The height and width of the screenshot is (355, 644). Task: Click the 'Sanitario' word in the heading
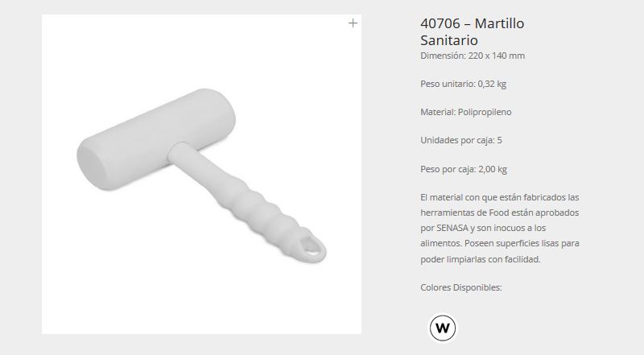coord(449,40)
